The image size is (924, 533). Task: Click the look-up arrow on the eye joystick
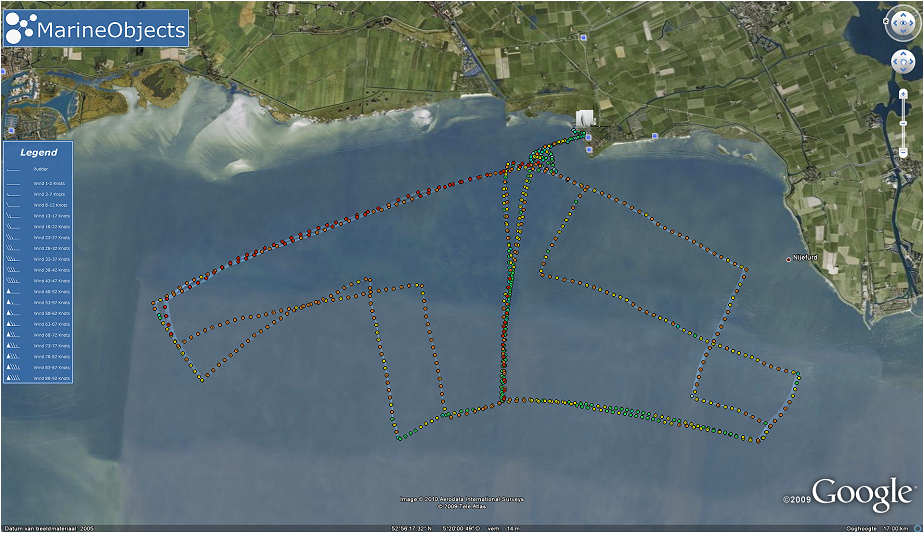[x=903, y=15]
